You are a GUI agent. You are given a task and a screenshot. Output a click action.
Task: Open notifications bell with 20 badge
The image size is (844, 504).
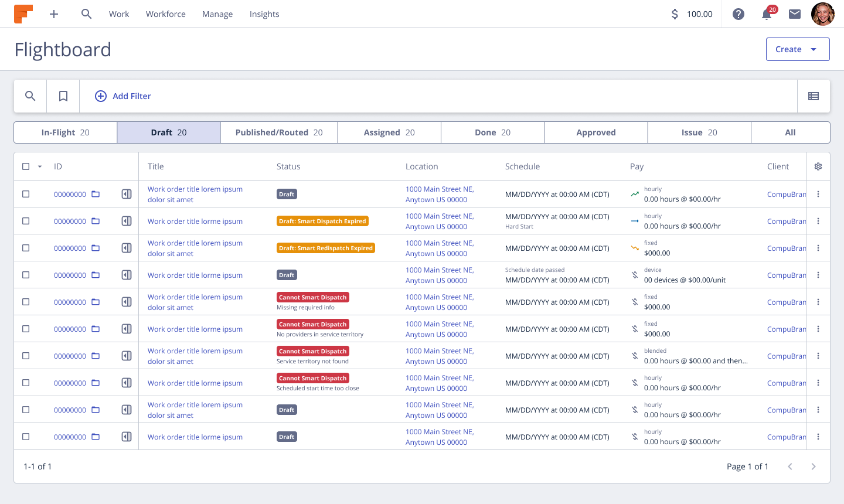pos(767,13)
